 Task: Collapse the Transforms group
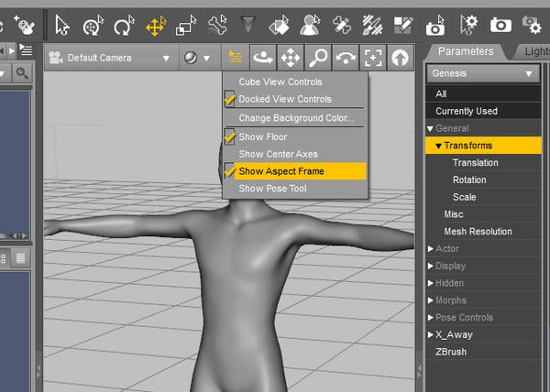click(x=438, y=146)
